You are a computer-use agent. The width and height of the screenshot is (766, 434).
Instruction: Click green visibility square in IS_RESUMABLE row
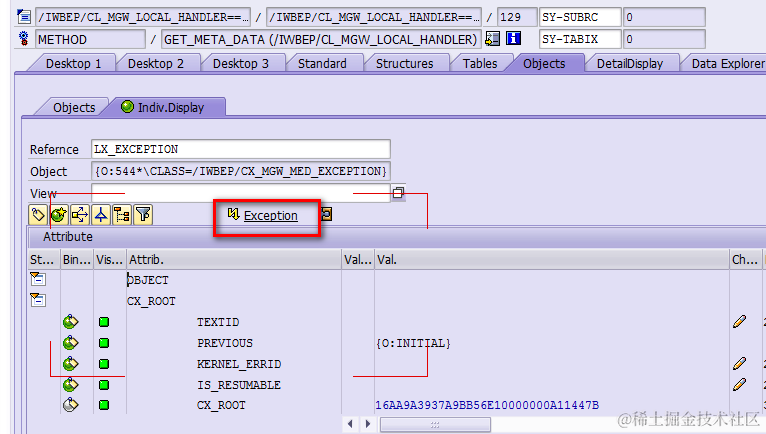(104, 385)
